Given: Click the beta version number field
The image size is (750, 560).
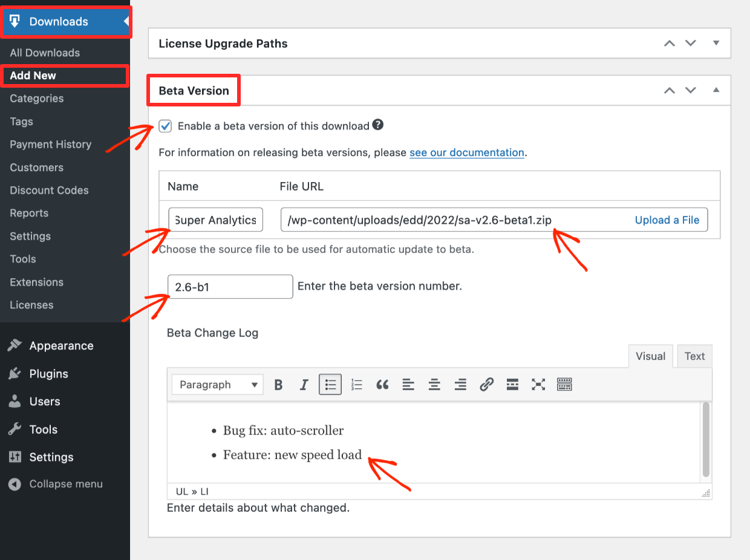Looking at the screenshot, I should (230, 287).
